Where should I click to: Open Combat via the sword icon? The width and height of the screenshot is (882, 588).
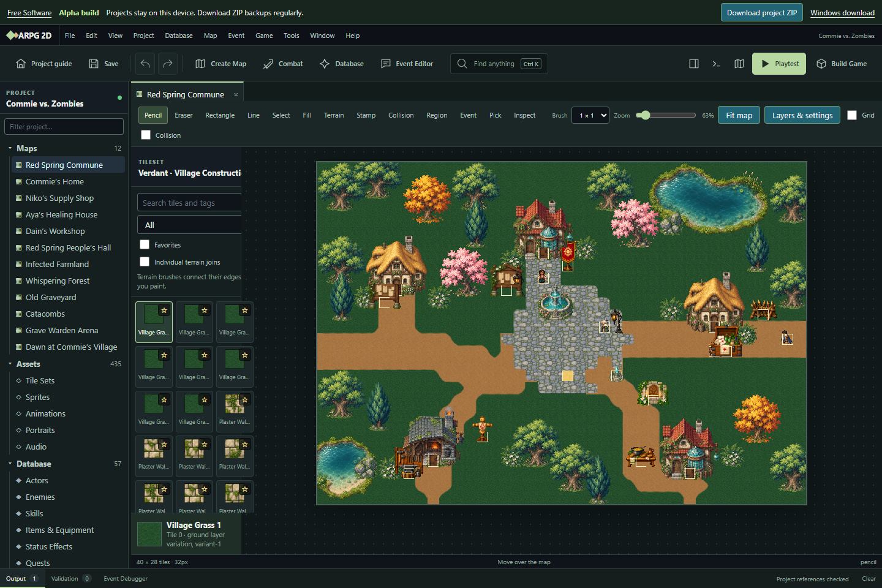click(x=268, y=64)
